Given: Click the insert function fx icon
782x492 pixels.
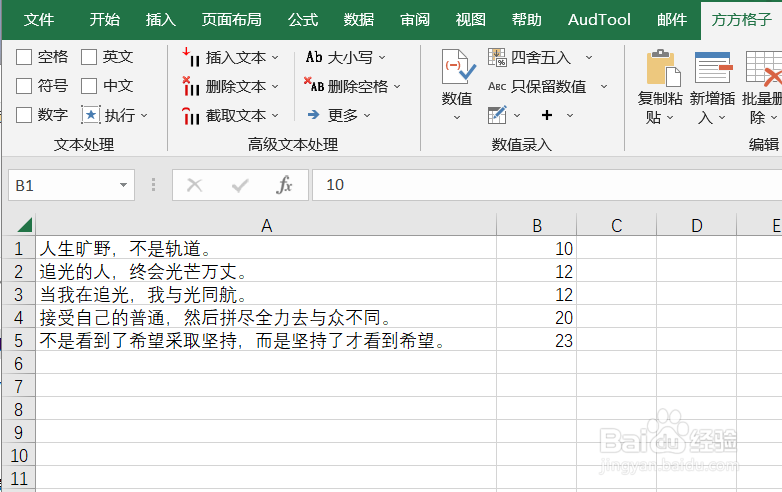Looking at the screenshot, I should (x=284, y=185).
